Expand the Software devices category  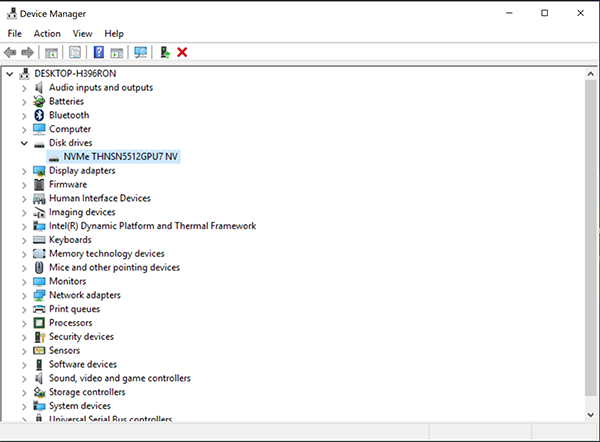[24, 365]
